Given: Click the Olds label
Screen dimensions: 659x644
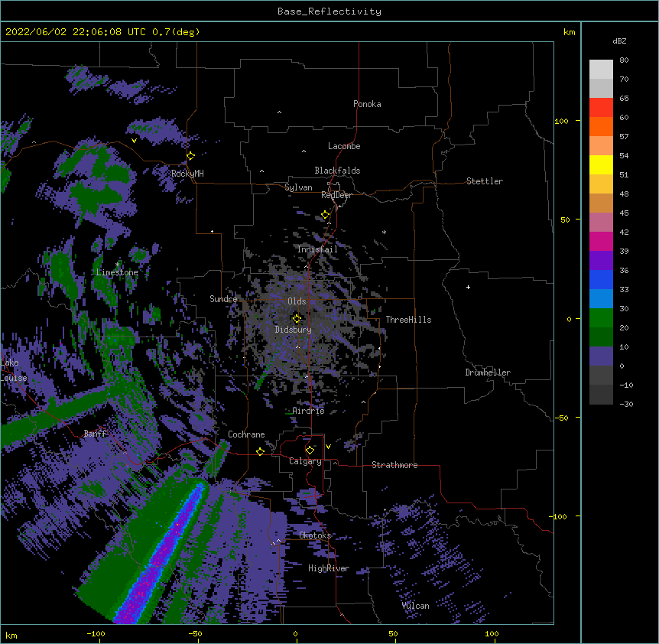Looking at the screenshot, I should (297, 301).
